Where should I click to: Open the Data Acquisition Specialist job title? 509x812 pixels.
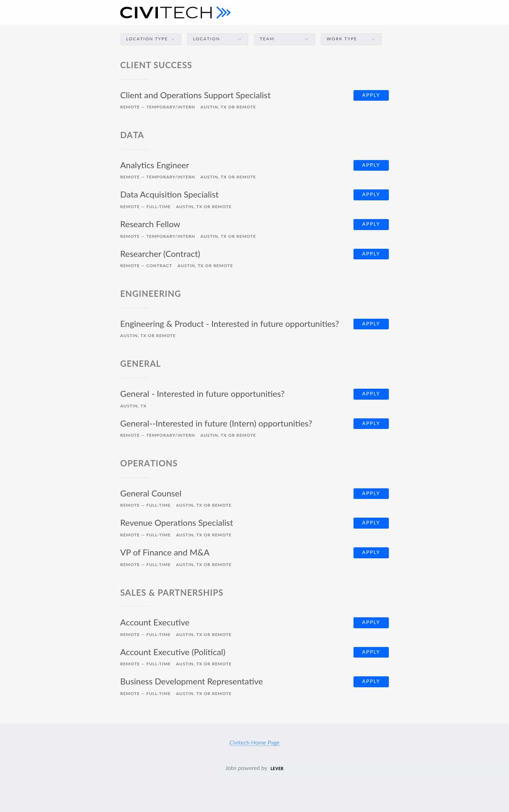169,195
